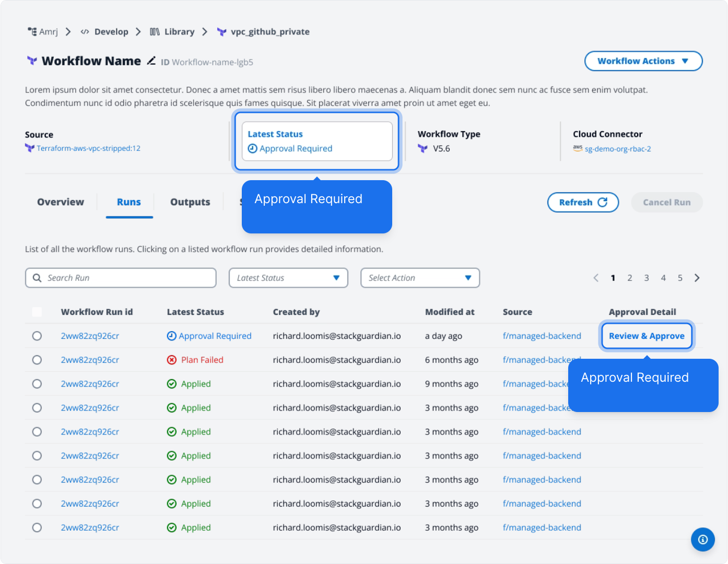728x564 pixels.
Task: Click the Refresh button
Action: tap(583, 202)
